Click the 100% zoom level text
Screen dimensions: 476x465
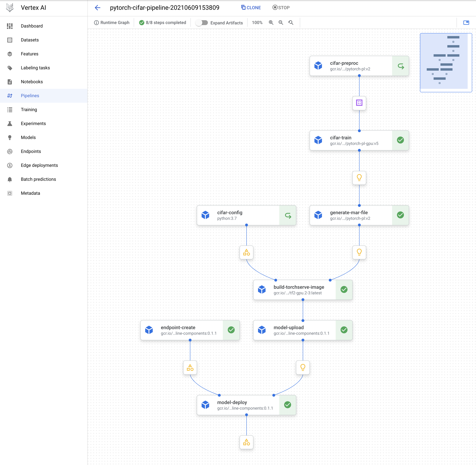click(x=257, y=22)
